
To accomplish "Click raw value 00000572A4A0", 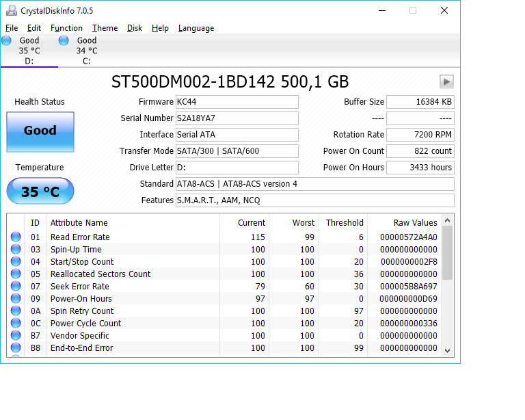I will click(x=409, y=237).
